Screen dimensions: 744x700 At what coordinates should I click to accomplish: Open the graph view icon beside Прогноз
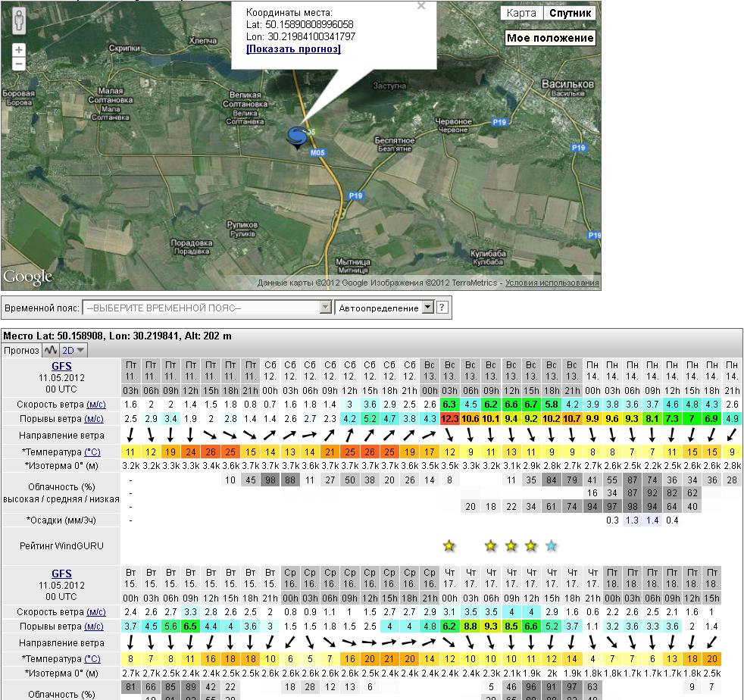[51, 350]
